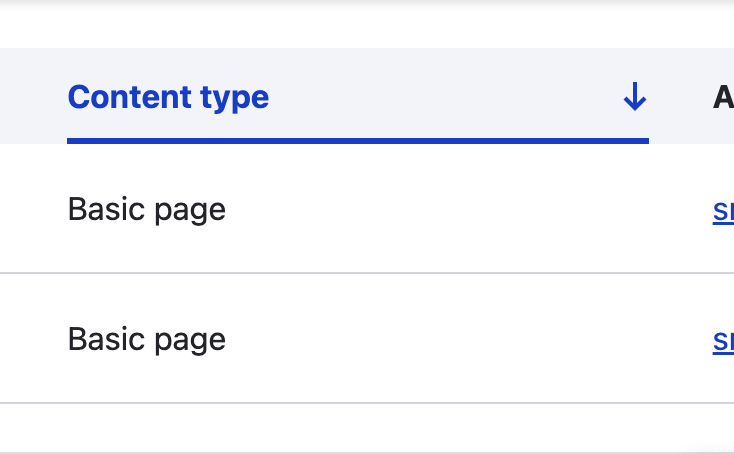Image resolution: width=734 pixels, height=454 pixels.
Task: Click the divider line under the second row
Action: pyautogui.click(x=367, y=403)
